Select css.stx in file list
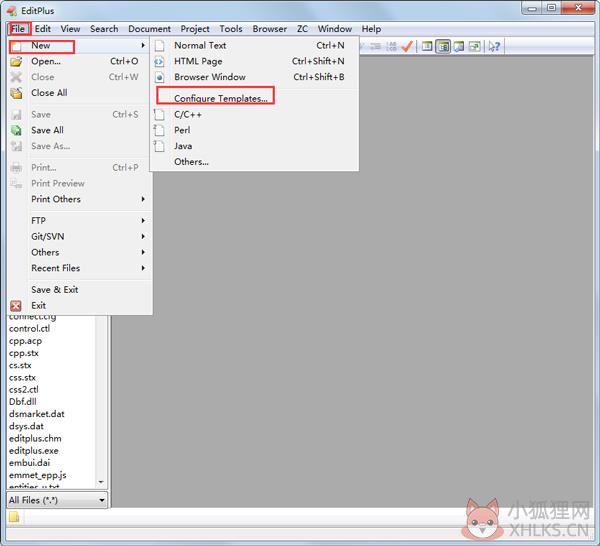Screen dimensions: 600x546 22,378
